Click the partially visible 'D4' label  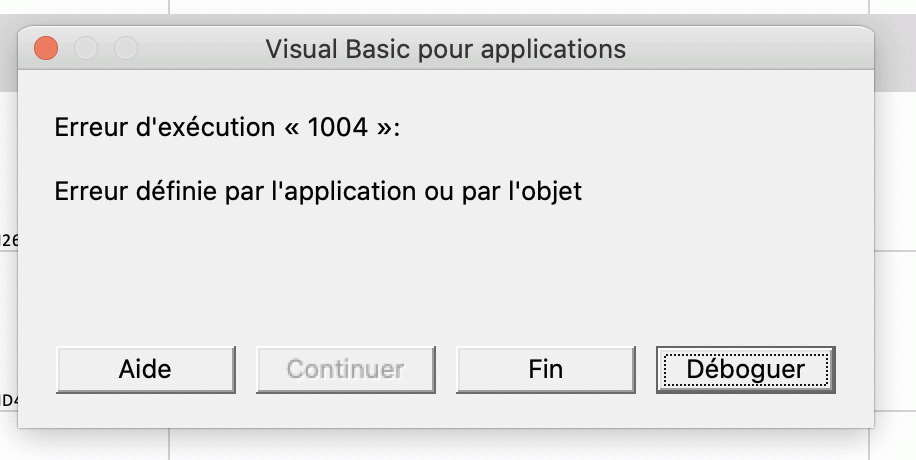8,401
